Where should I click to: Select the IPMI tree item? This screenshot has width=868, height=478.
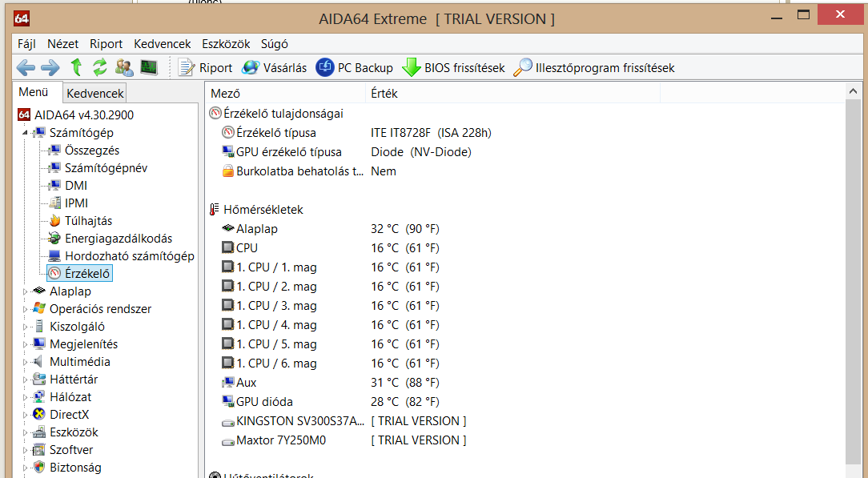(x=68, y=203)
